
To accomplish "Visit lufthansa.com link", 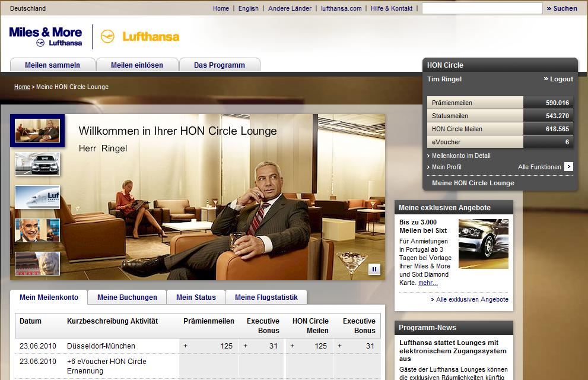I will click(x=341, y=8).
